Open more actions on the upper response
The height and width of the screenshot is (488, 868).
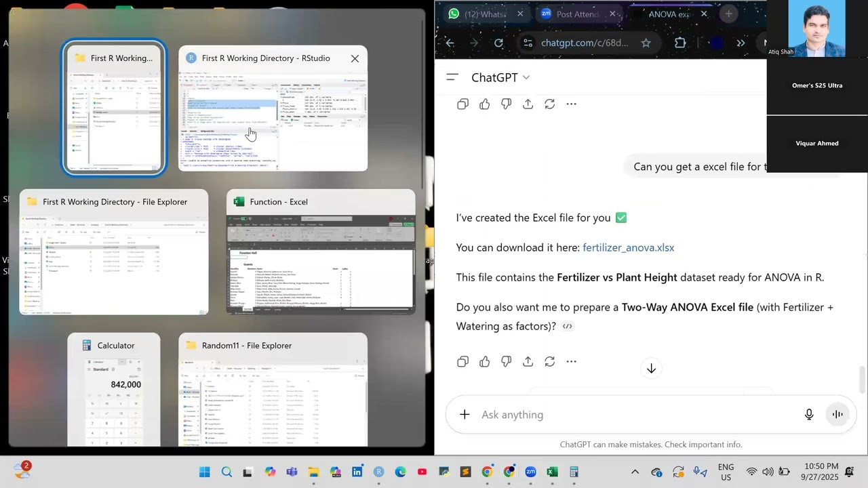point(571,104)
